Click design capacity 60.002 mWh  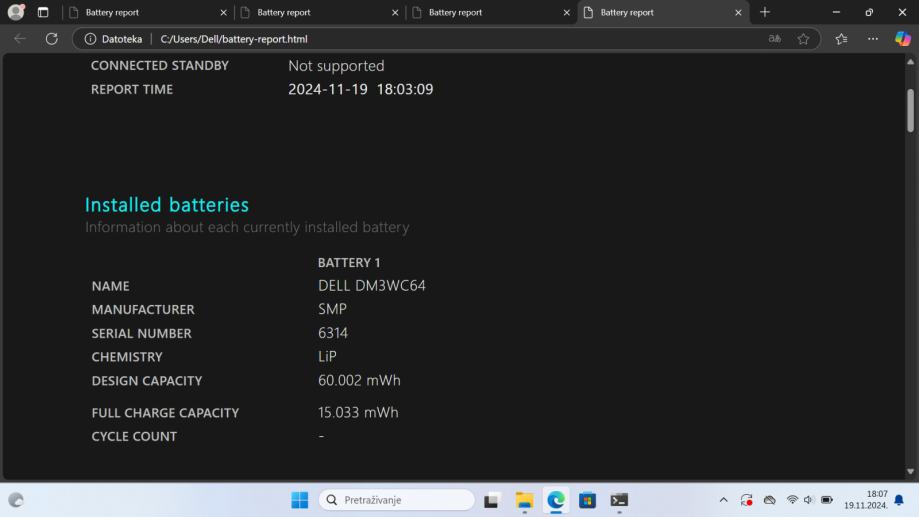(x=359, y=380)
